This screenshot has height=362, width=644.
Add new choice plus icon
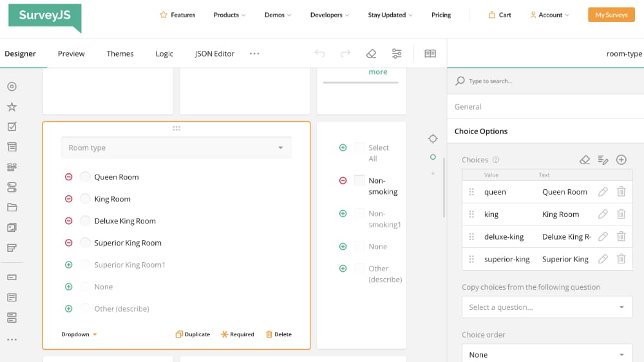pyautogui.click(x=621, y=160)
